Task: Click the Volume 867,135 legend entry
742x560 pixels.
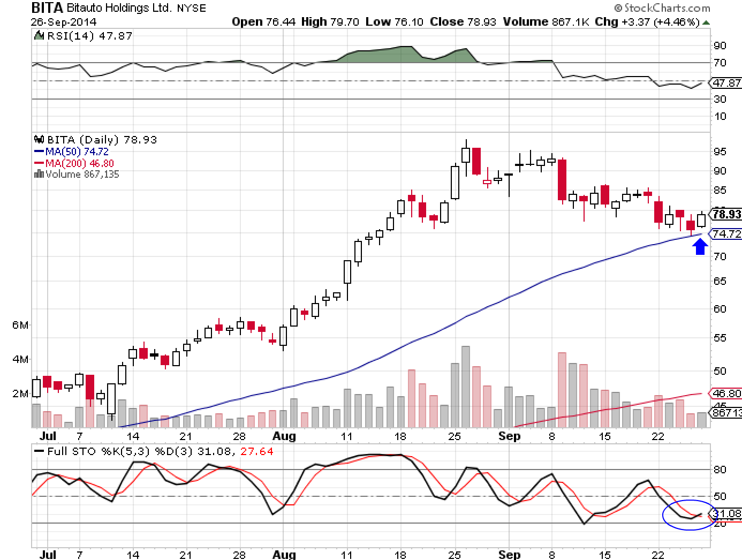Action: point(82,174)
